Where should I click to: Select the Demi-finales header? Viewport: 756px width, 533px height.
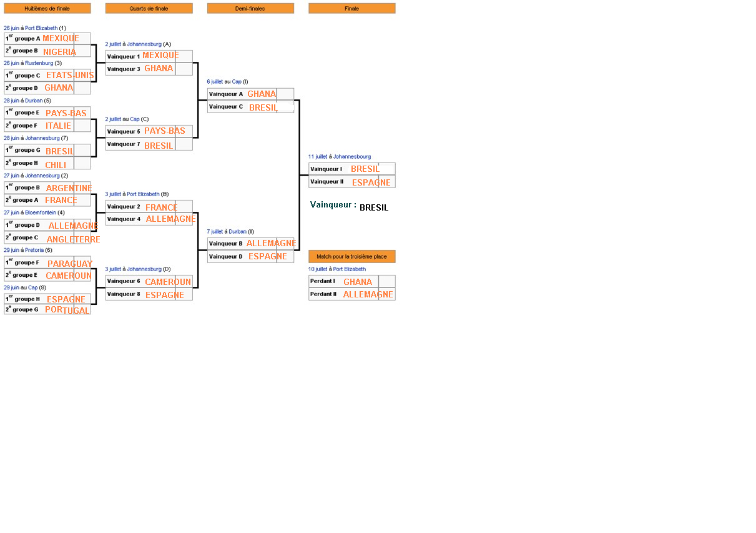click(250, 9)
